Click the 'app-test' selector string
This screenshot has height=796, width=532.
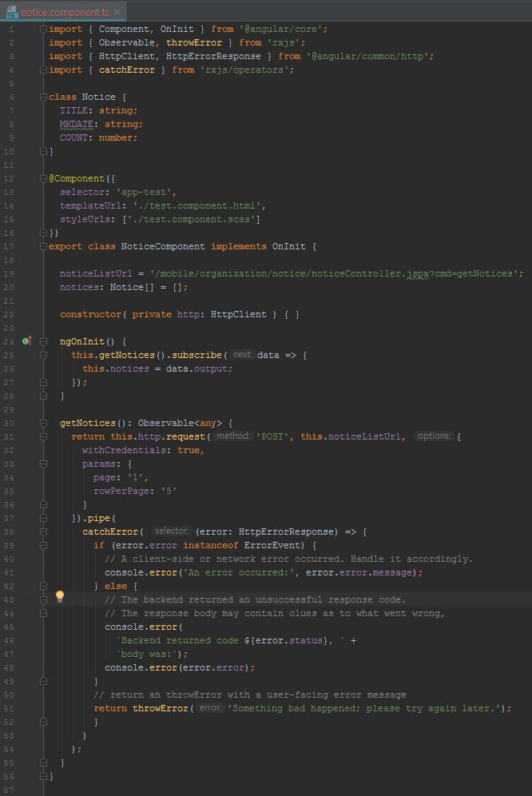point(144,193)
